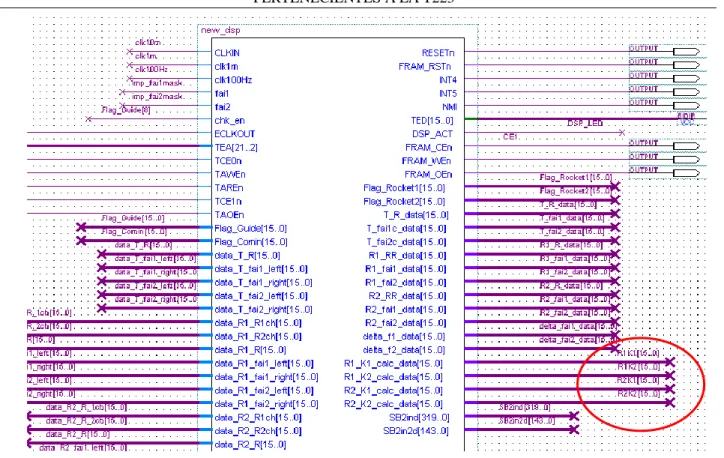Select the TEA[21..2] bus port
This screenshot has width=724, height=458.
pos(236,147)
